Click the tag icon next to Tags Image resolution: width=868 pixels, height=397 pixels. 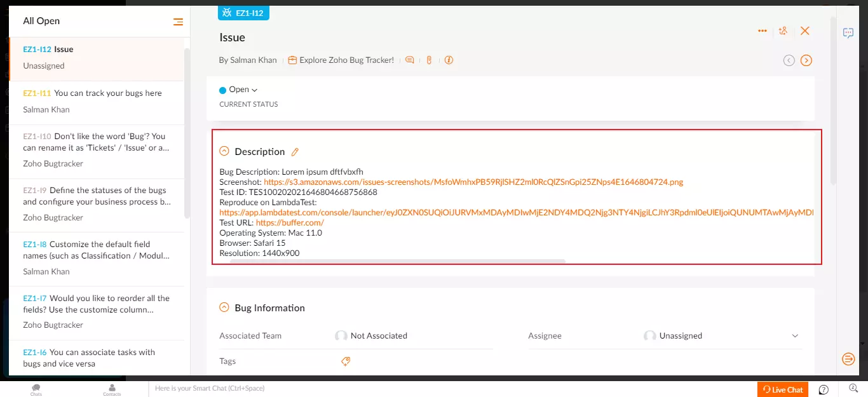346,361
